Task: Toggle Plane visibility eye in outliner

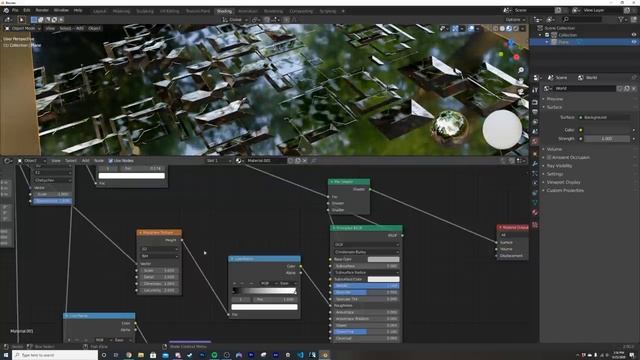Action: pyautogui.click(x=633, y=42)
